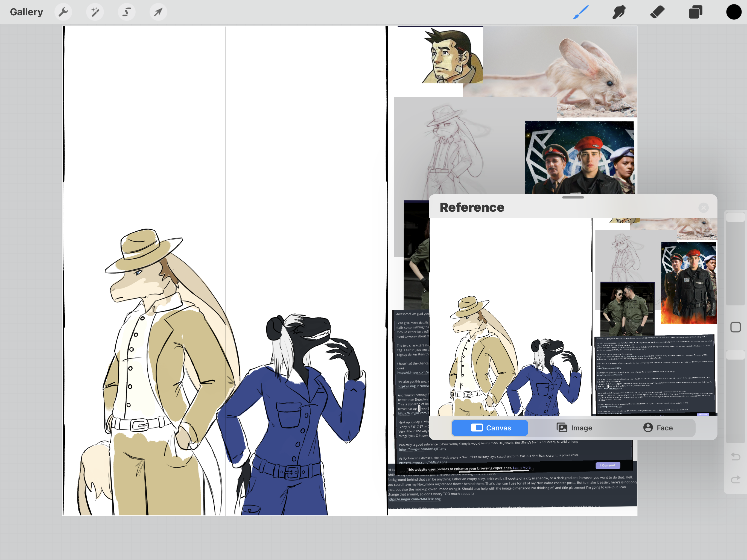Tap the brush size slider handle
Screen dimensions: 747x560
pos(736,217)
